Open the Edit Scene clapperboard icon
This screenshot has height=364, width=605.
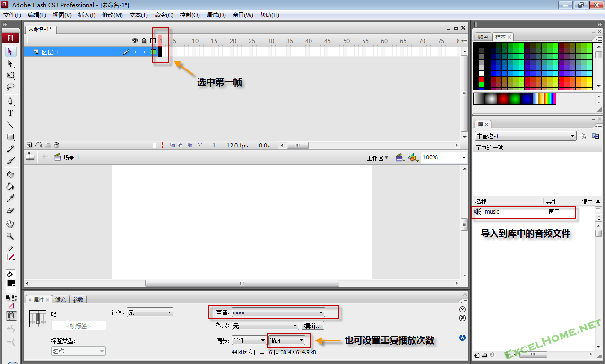tap(400, 157)
